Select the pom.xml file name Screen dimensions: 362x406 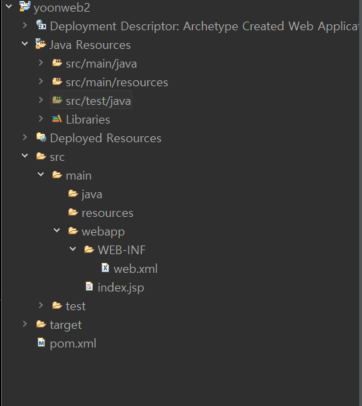point(73,344)
